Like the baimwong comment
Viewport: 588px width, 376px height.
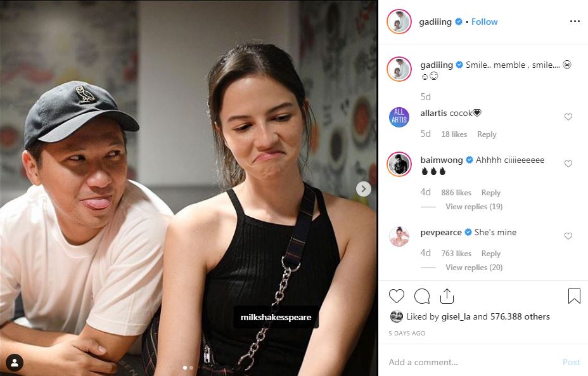pos(568,164)
